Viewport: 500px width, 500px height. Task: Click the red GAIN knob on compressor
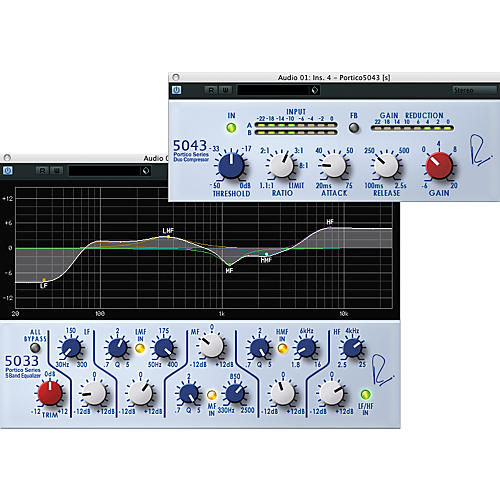click(x=439, y=166)
